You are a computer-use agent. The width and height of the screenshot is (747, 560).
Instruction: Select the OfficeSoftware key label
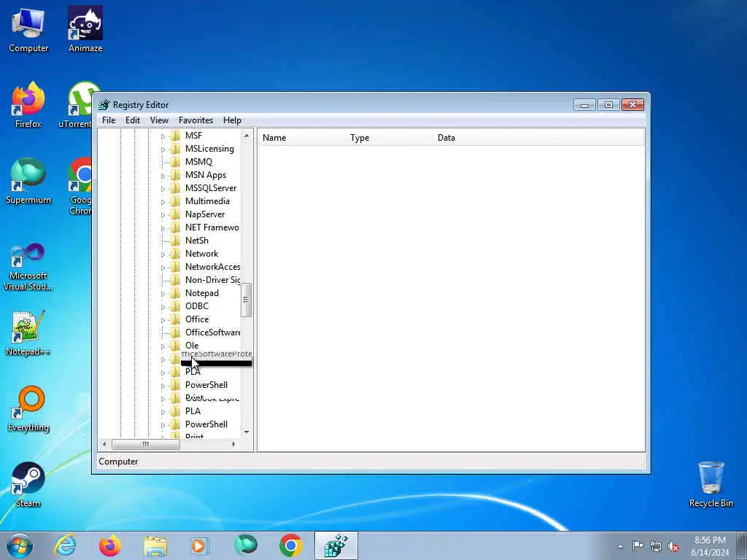[212, 332]
